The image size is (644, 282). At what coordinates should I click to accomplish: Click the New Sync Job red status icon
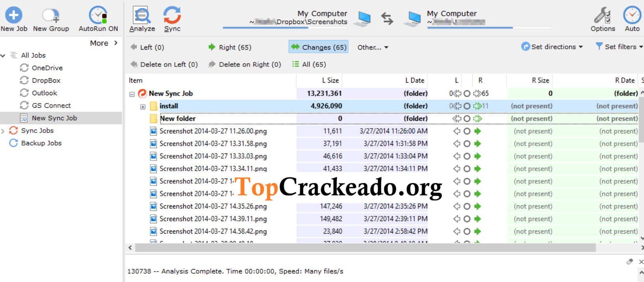(x=142, y=94)
